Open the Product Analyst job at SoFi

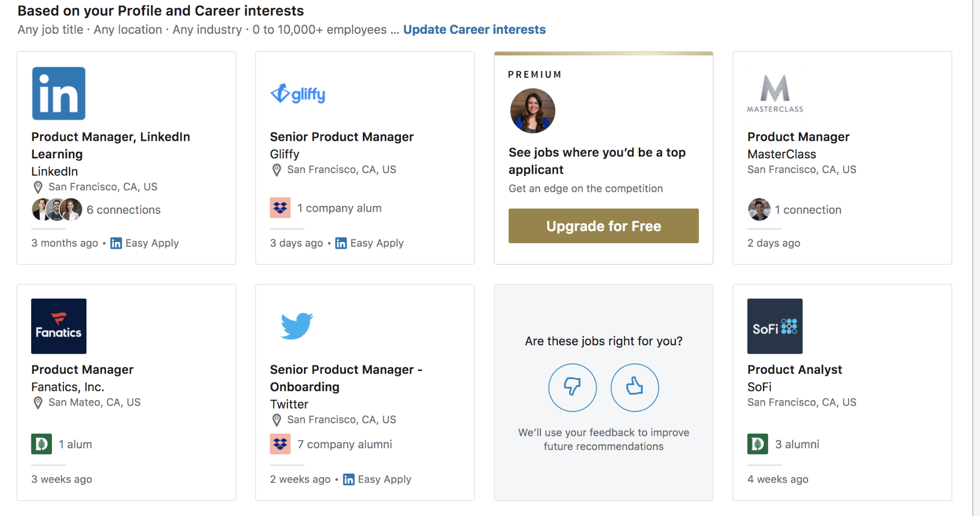click(x=794, y=370)
